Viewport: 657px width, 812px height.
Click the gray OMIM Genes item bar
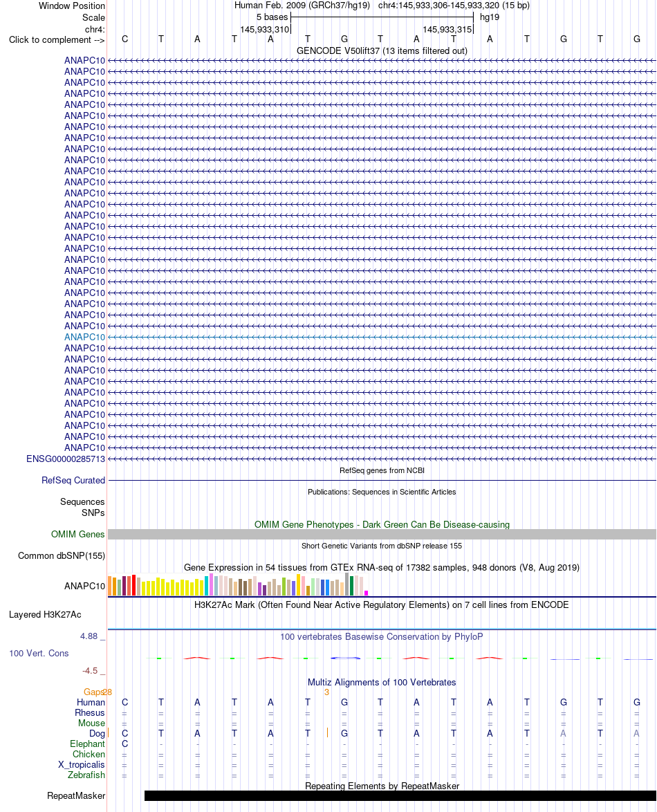(382, 535)
